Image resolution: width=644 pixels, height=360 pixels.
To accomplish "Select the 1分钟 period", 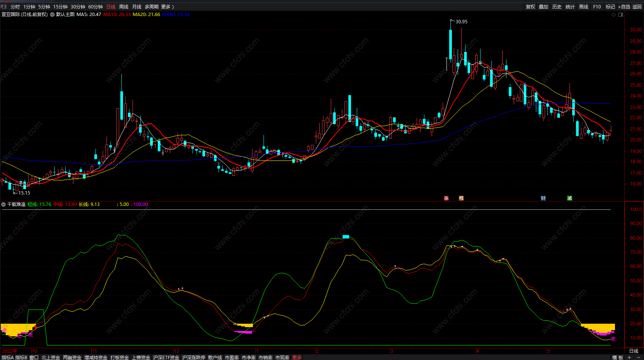I will click(29, 7).
